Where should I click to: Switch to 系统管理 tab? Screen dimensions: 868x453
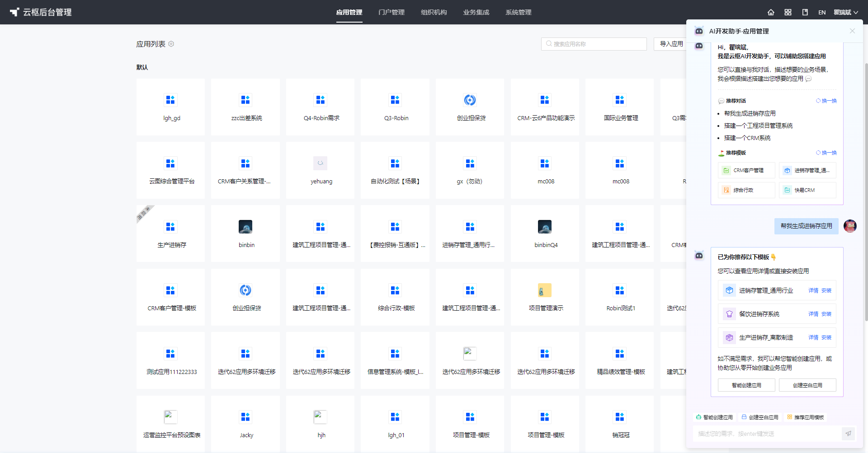(519, 12)
